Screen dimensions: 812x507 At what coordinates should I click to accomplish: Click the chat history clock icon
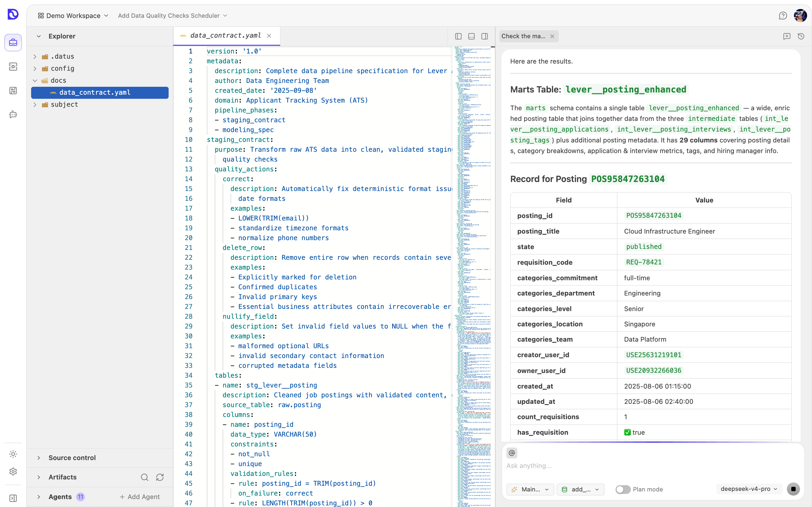pos(801,36)
